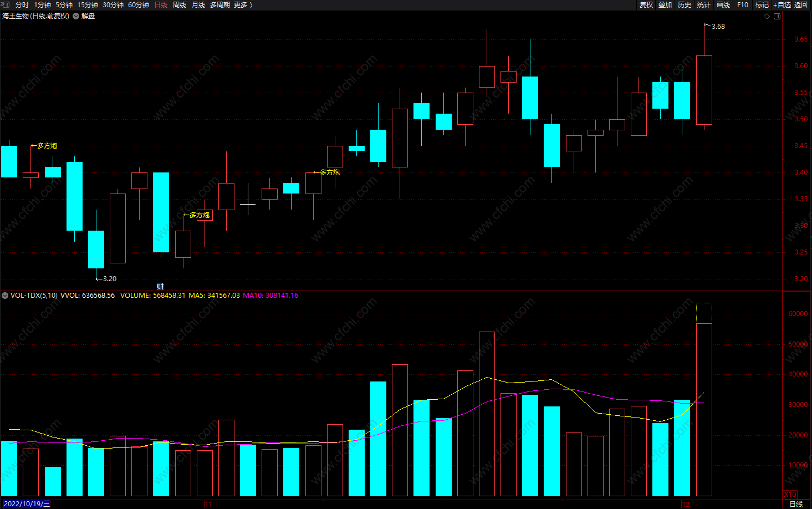The image size is (812, 509).
Task: Open F10 company info
Action: 743,4
